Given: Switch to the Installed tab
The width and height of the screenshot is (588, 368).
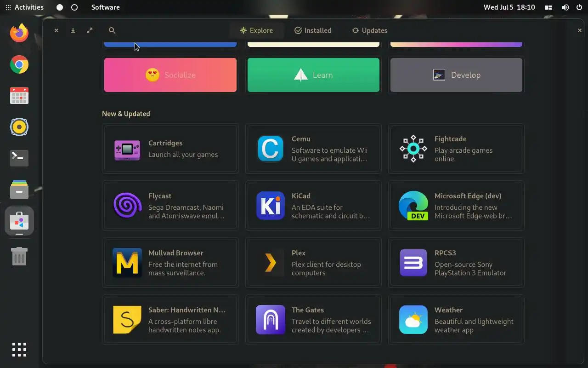Looking at the screenshot, I should (x=313, y=30).
